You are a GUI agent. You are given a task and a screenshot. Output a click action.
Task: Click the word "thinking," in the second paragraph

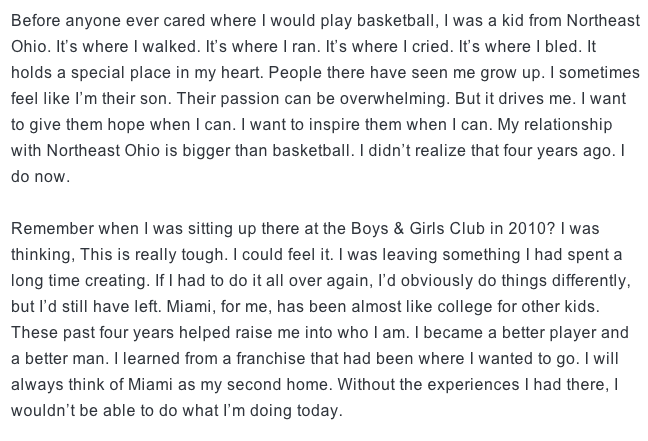(x=43, y=255)
